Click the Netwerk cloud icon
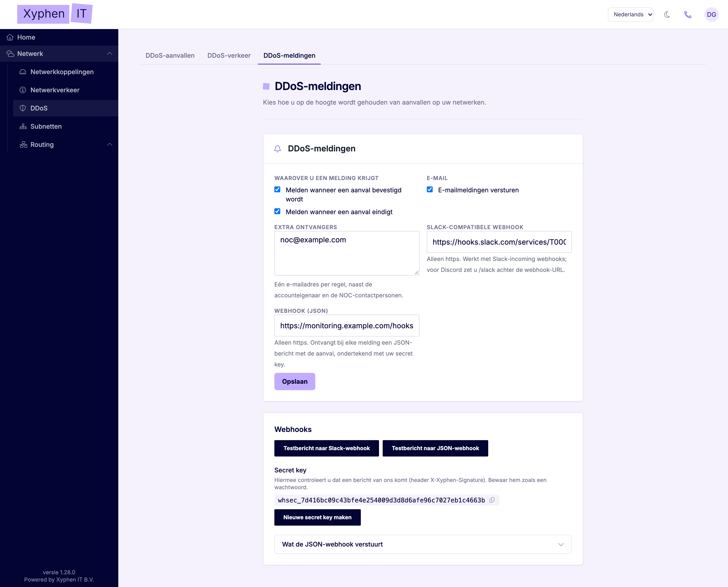The width and height of the screenshot is (728, 587). (x=10, y=53)
